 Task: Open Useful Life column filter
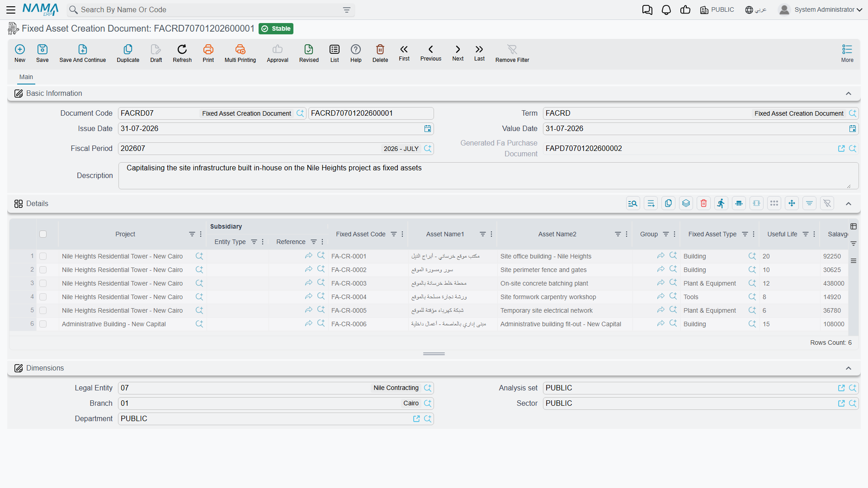(x=806, y=234)
